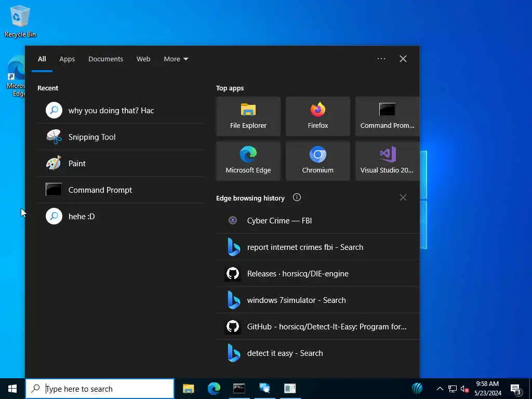Open the clock showing 9:58 AM
The height and width of the screenshot is (399, 532).
[x=487, y=389]
